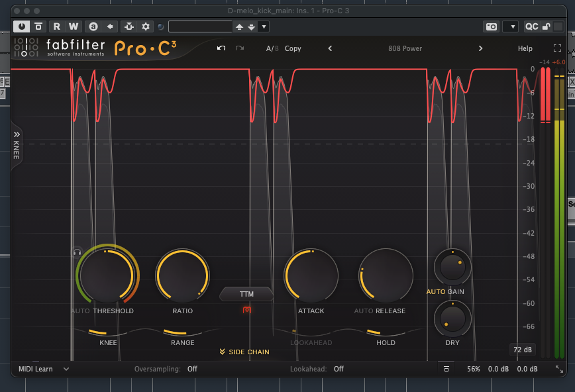Click the left arrow icon in host toolbar

point(110,26)
